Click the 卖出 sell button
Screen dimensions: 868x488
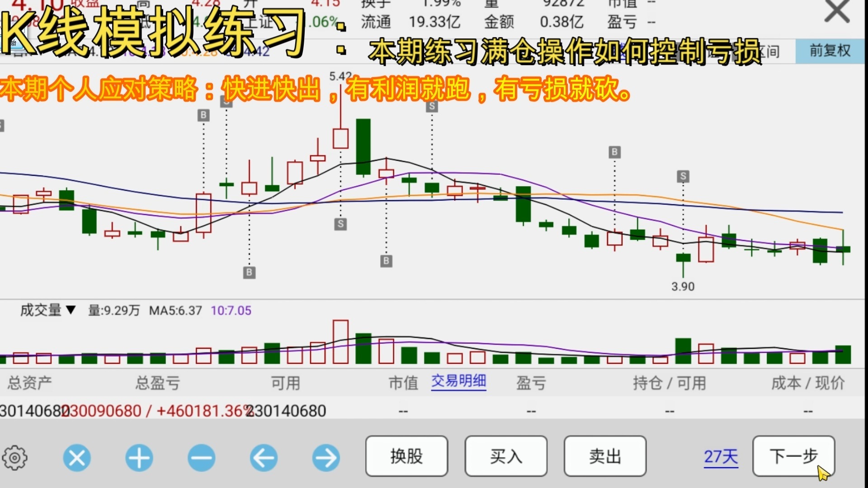pos(605,456)
